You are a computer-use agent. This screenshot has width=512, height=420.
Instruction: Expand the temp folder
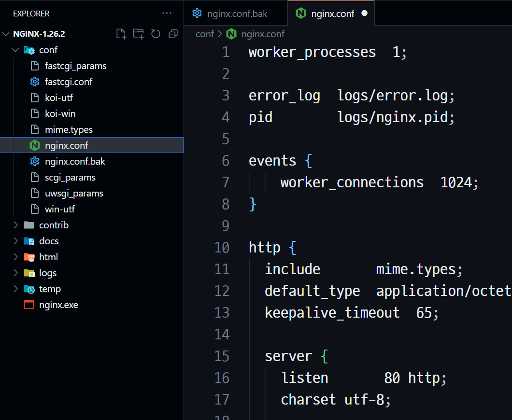click(x=15, y=289)
